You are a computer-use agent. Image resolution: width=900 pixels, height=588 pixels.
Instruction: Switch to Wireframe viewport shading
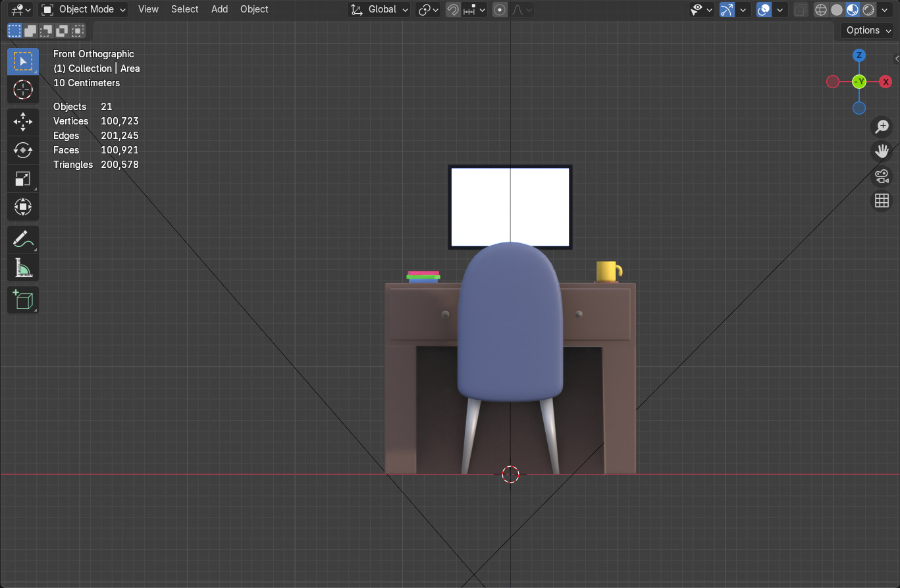pyautogui.click(x=821, y=10)
